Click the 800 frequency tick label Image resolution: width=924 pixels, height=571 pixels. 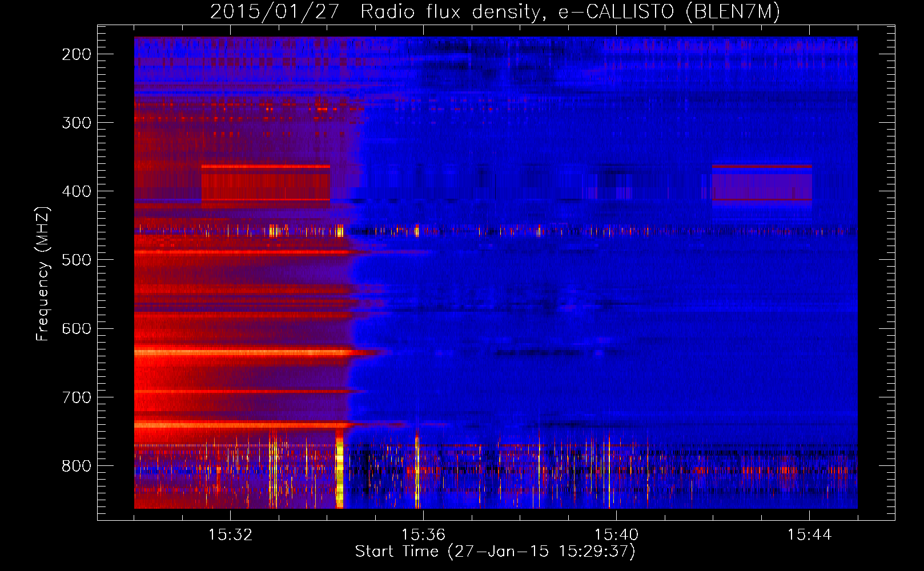(77, 466)
